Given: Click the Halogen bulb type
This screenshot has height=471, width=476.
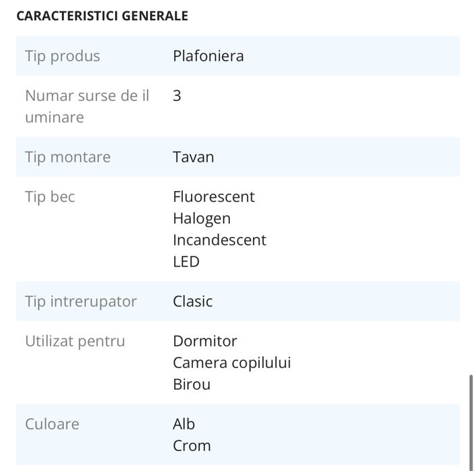Looking at the screenshot, I should pos(202,219).
